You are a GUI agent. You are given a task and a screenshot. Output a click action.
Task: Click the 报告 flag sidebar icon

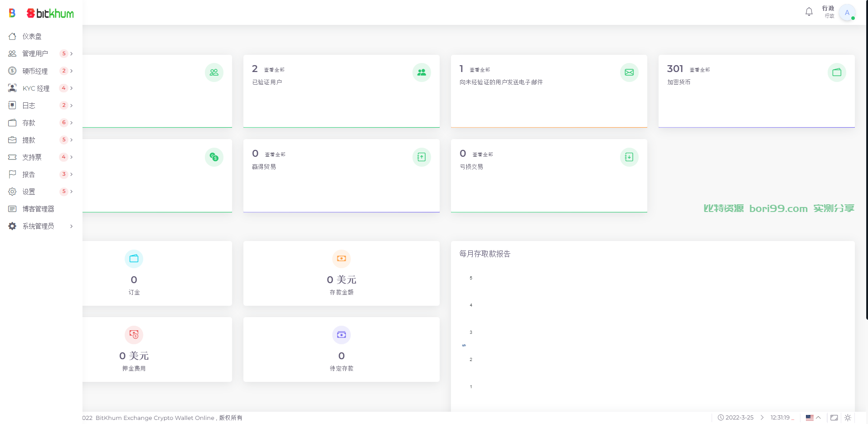[x=12, y=174]
